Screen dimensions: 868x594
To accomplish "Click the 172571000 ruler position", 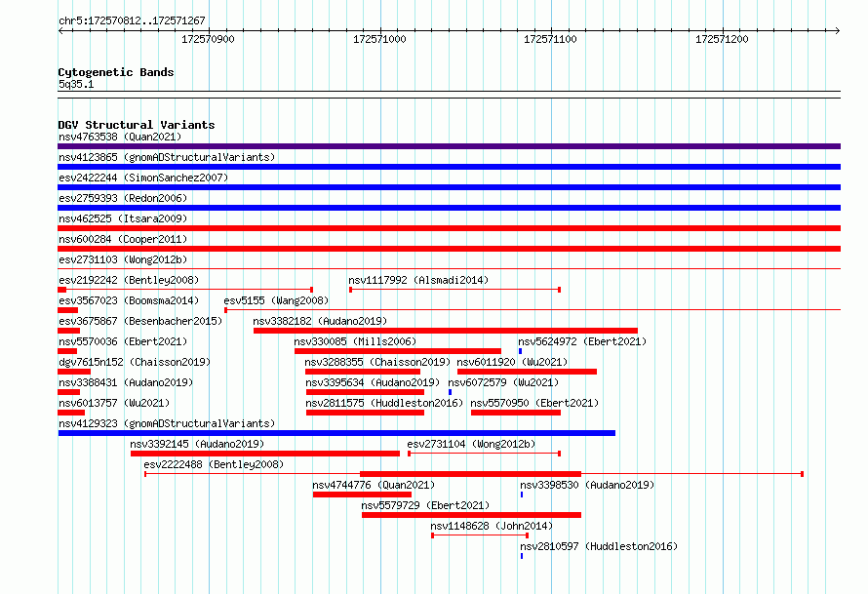I will (379, 39).
